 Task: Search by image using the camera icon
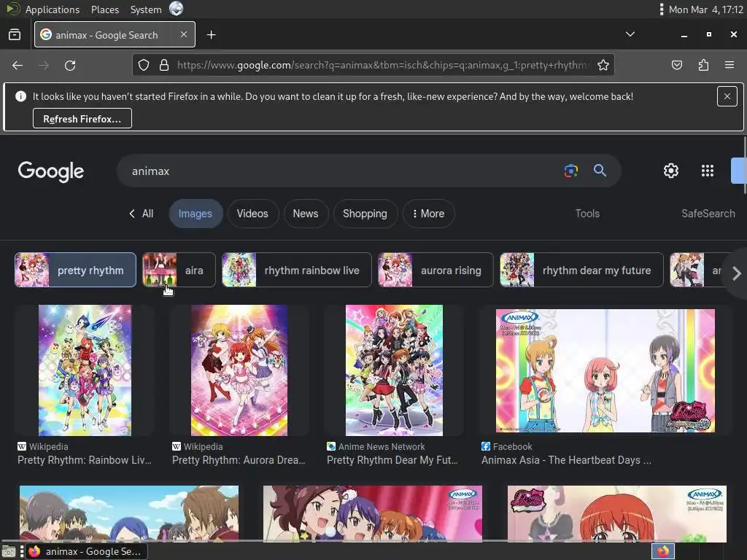point(570,171)
